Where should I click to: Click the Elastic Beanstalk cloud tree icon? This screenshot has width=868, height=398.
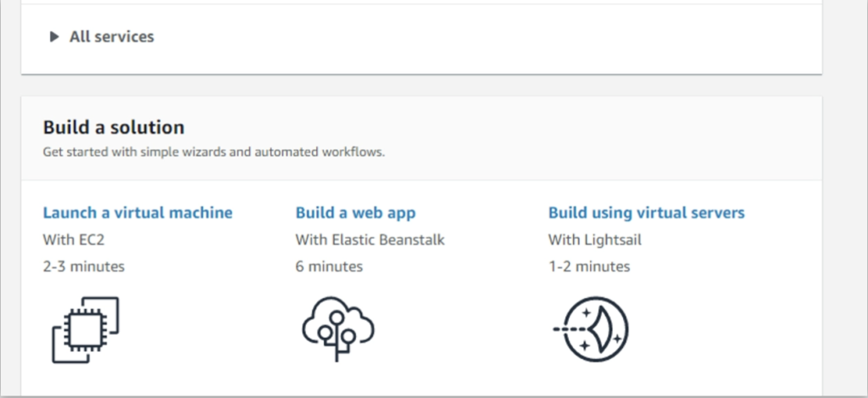tap(337, 329)
